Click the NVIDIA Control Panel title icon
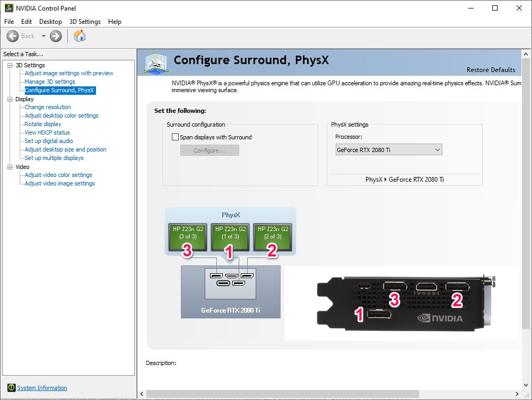This screenshot has width=532, height=400. (9, 8)
